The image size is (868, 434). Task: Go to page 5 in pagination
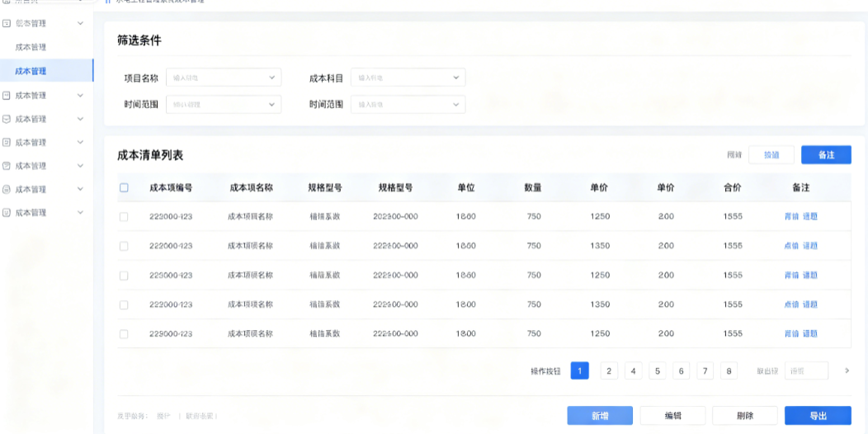point(657,371)
